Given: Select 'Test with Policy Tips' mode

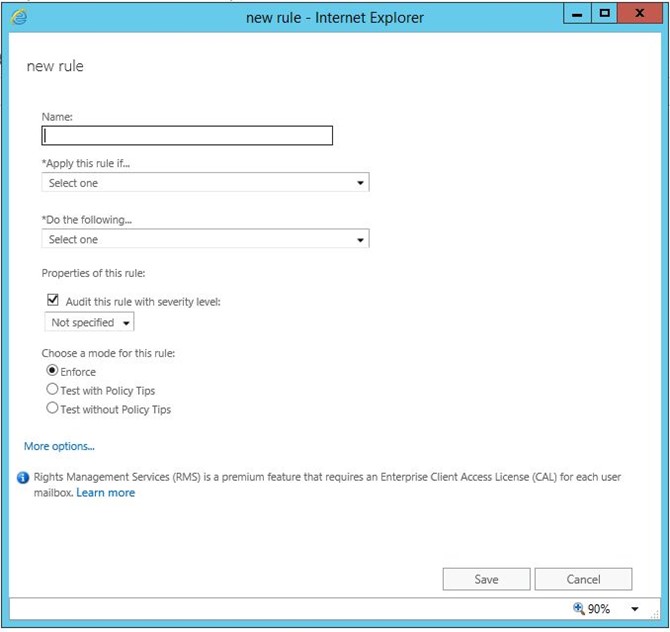Looking at the screenshot, I should click(x=52, y=389).
